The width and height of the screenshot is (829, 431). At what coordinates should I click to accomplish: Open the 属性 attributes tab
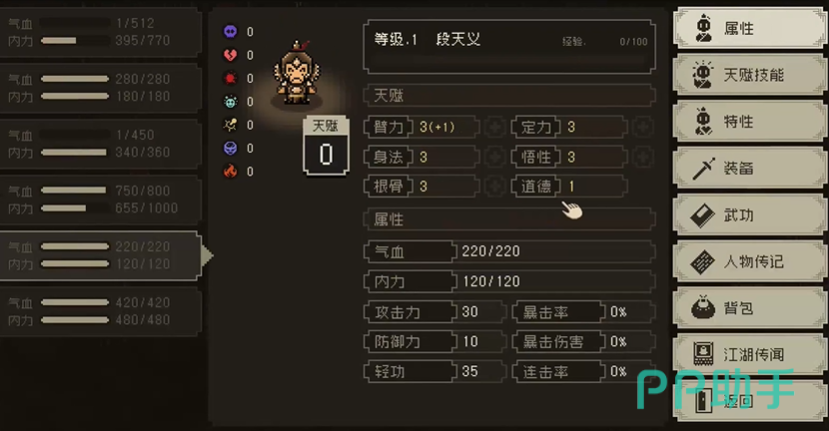(750, 28)
